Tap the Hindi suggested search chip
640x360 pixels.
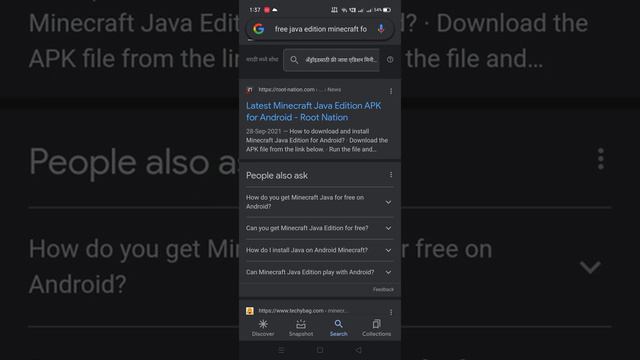click(x=331, y=60)
